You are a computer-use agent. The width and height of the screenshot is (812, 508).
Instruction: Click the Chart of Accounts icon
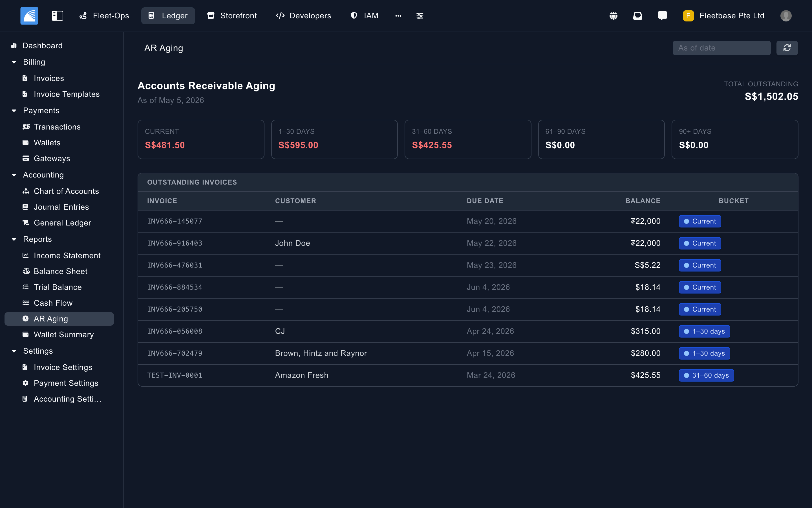tap(26, 191)
